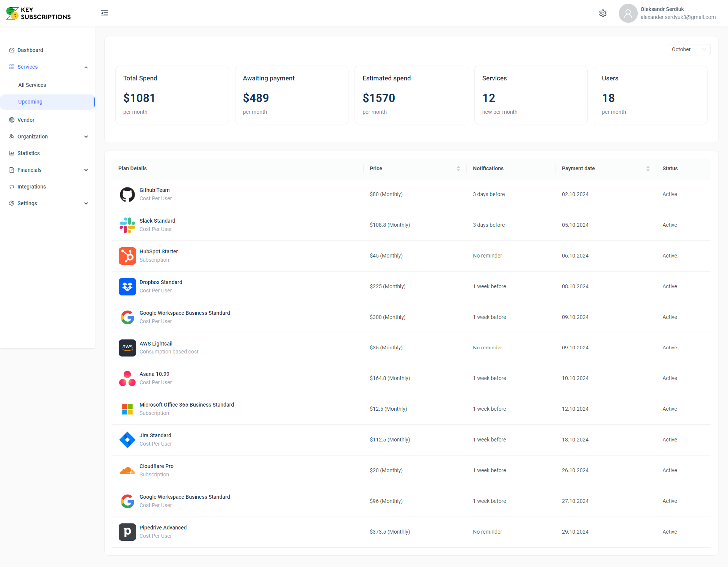Click the Vendor globe icon
Screen dimensions: 728x567
pos(12,120)
